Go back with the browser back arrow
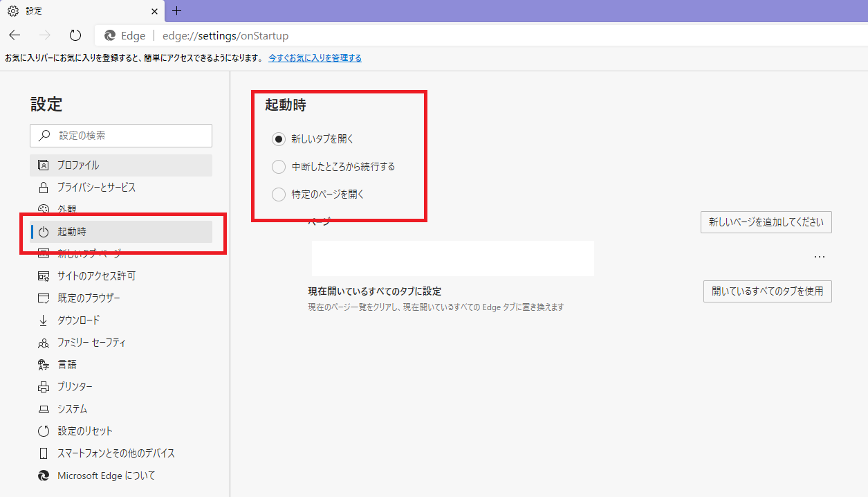This screenshot has height=497, width=868. [x=15, y=35]
